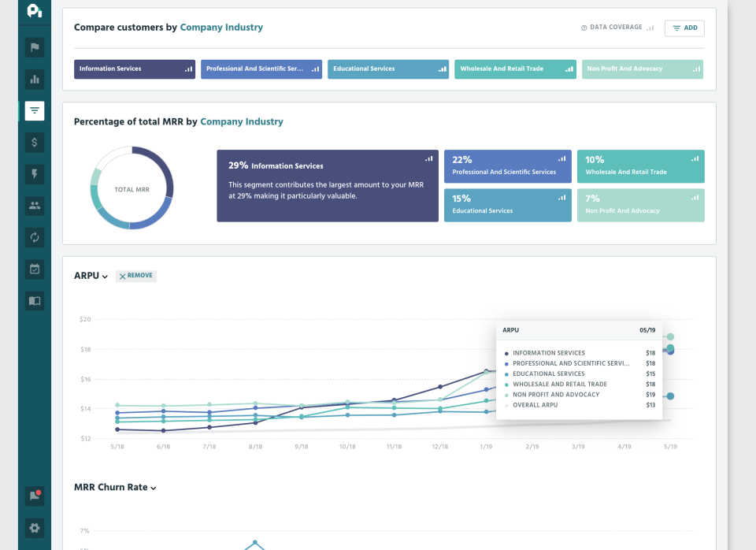Click the refresh cycle sidebar icon

(x=34, y=237)
